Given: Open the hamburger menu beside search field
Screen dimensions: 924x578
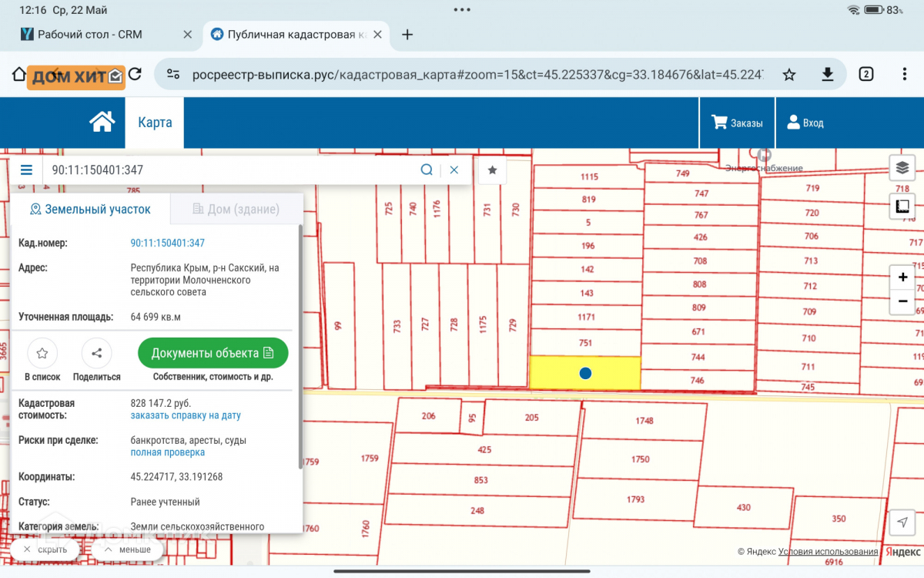Looking at the screenshot, I should coord(26,170).
